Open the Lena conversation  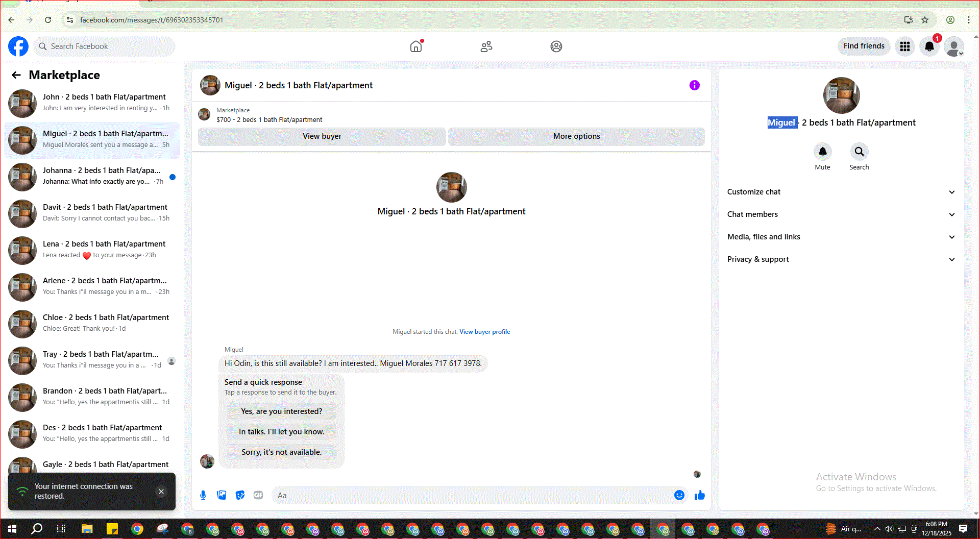(x=92, y=250)
